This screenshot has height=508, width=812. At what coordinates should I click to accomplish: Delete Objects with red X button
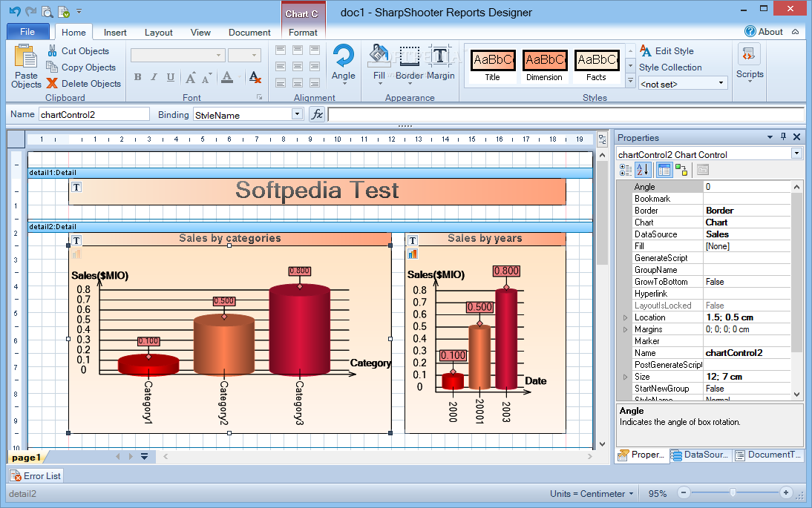(83, 83)
